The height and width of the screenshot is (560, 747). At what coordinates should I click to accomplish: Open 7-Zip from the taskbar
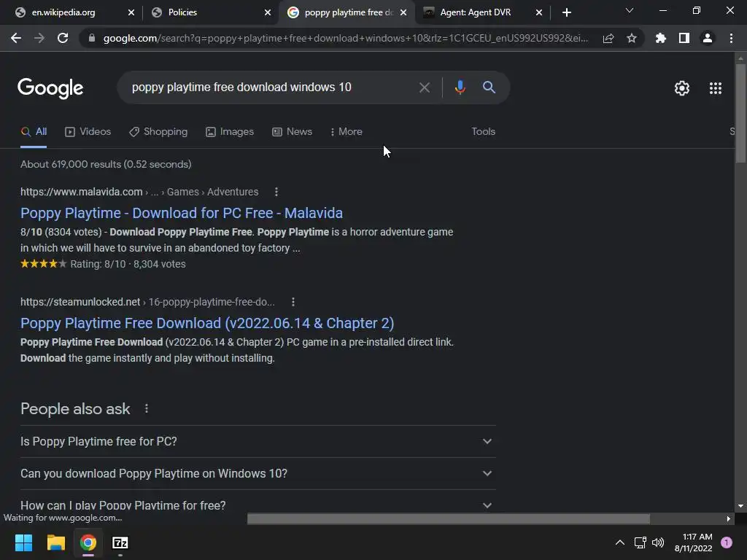click(x=120, y=542)
